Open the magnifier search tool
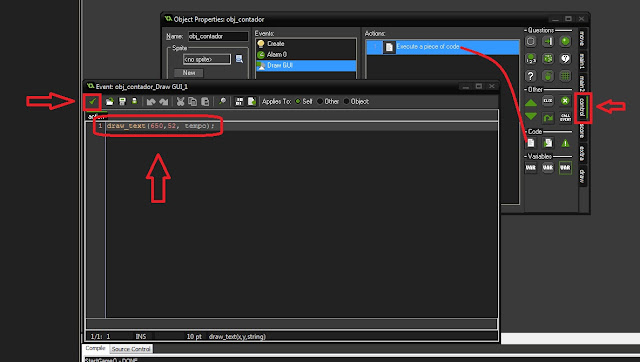The width and height of the screenshot is (640, 362). coord(222,101)
